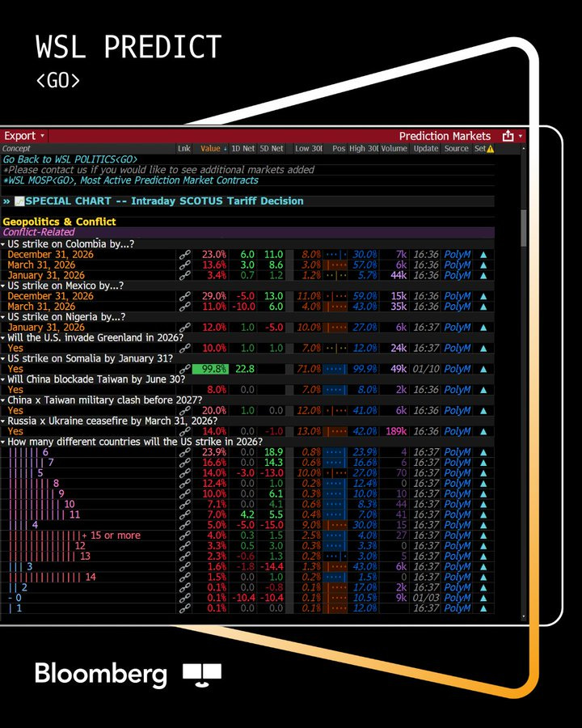Click the 23.0% value for Colombia December
Image resolution: width=582 pixels, height=728 pixels.
pyautogui.click(x=214, y=255)
